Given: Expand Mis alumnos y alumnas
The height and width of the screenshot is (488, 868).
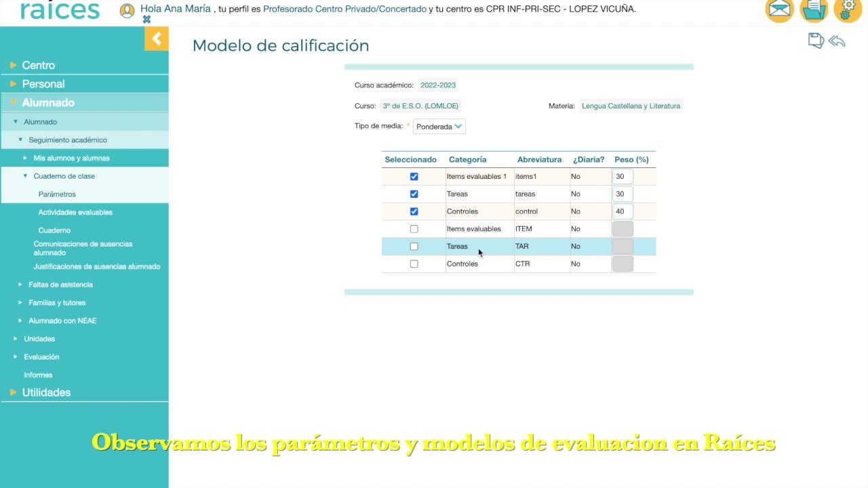Looking at the screenshot, I should coord(71,158).
